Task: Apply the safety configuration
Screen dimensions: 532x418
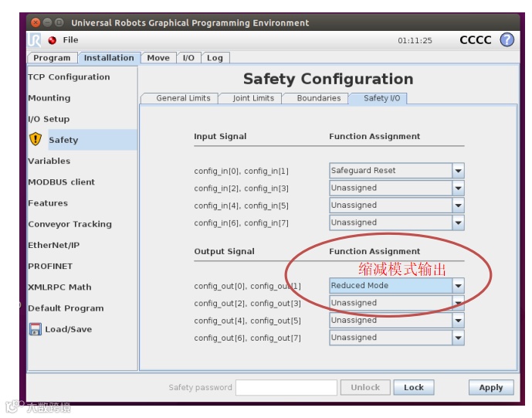Action: click(491, 387)
